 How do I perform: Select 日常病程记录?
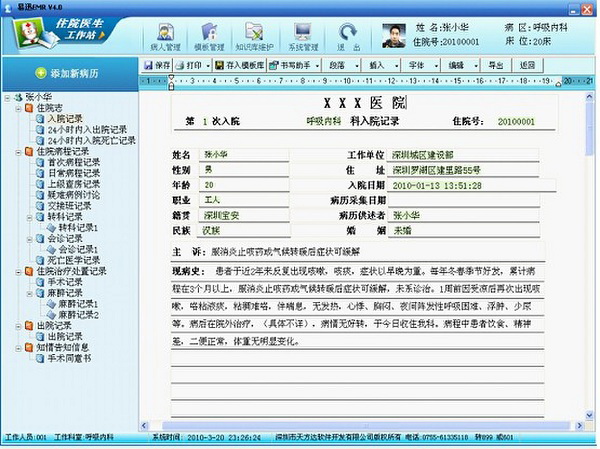[x=73, y=173]
